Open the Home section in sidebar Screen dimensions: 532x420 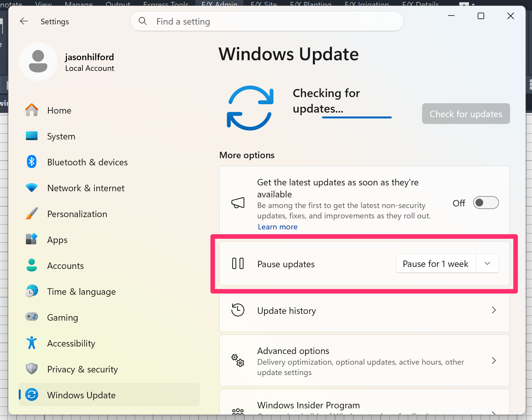(59, 110)
